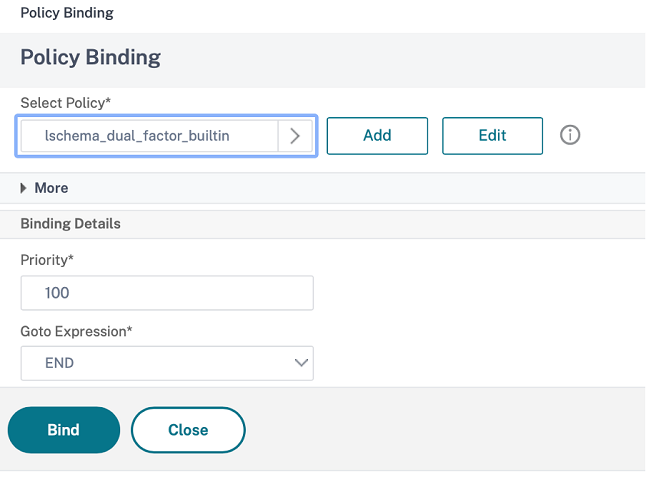Screen dimensions: 646x487
Task: Click the bold Policy Binding heading
Action: pyautogui.click(x=91, y=57)
